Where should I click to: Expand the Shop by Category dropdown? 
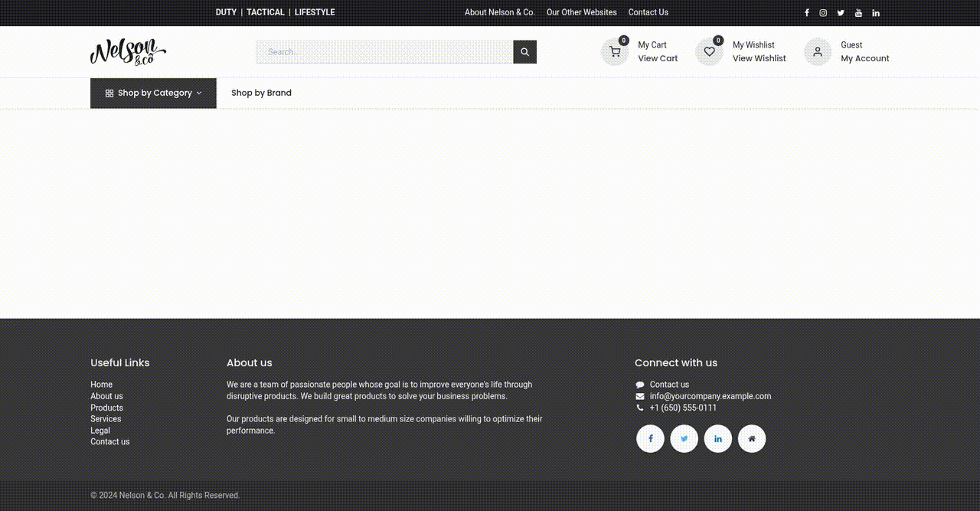point(153,93)
